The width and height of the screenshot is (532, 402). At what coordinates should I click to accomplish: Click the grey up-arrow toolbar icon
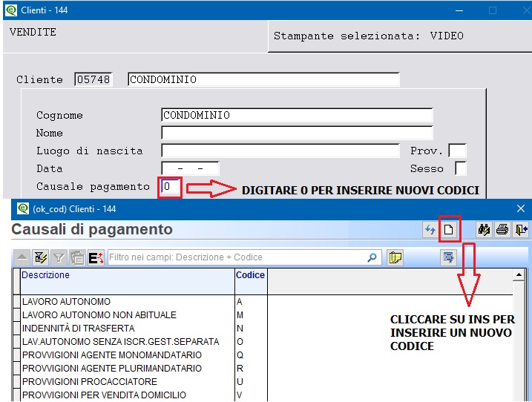click(22, 258)
